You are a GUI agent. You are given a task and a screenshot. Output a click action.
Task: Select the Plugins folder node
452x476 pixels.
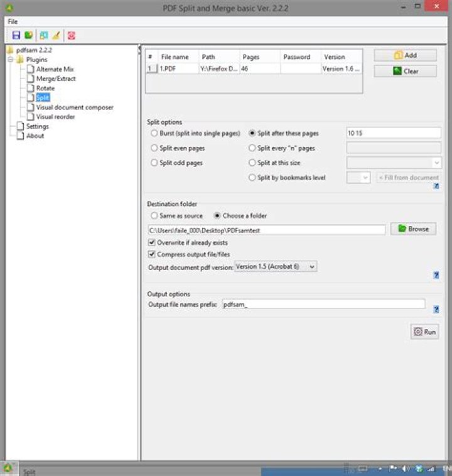pos(37,60)
